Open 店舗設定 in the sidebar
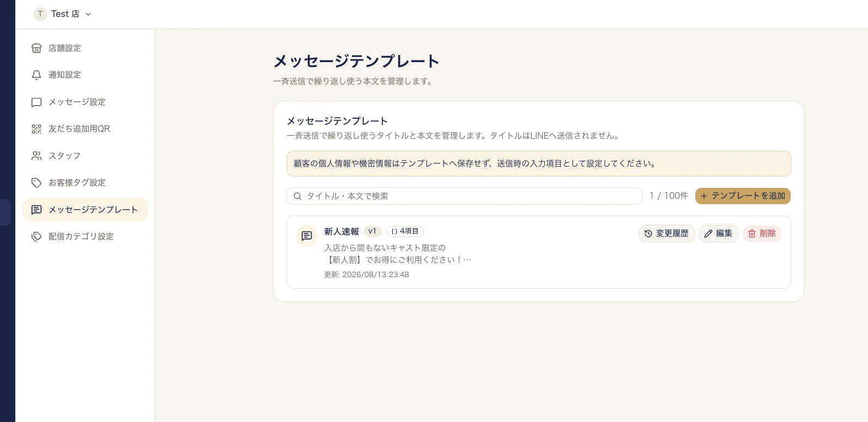 (x=85, y=48)
